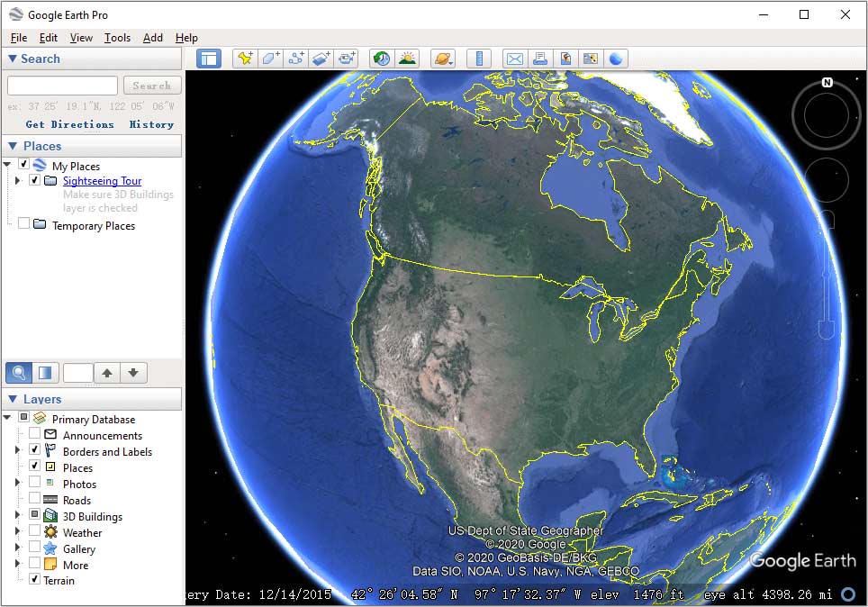868x607 pixels.
Task: Click the zoom slider on map
Action: tap(827, 274)
